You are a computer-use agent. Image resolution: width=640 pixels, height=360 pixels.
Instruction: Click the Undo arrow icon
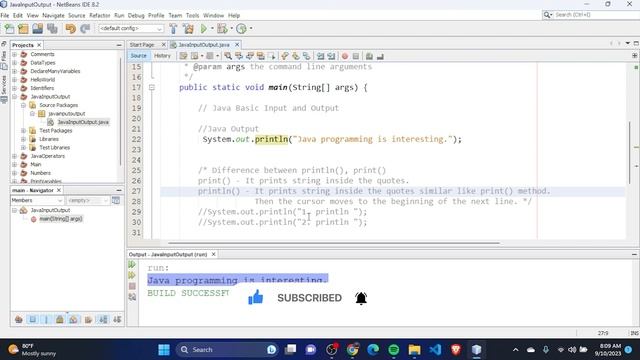point(71,29)
